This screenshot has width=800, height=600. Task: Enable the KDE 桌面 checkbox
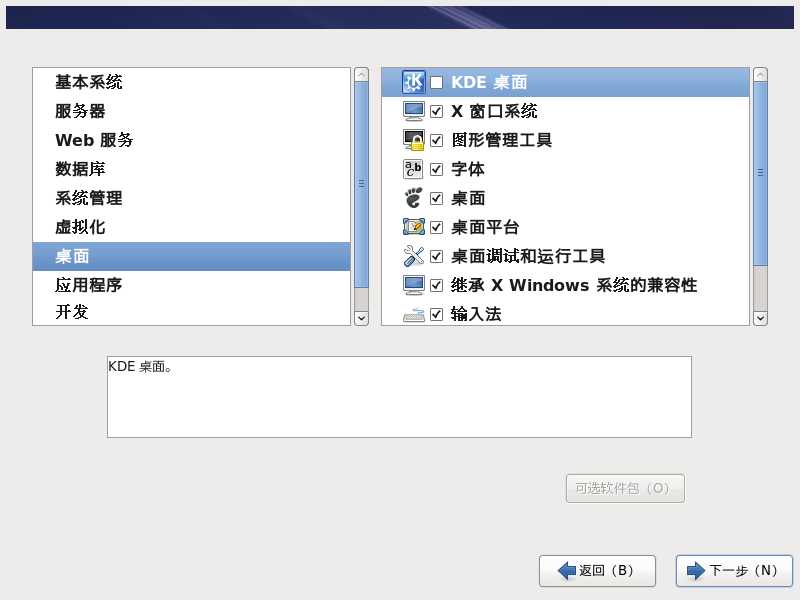pos(437,82)
